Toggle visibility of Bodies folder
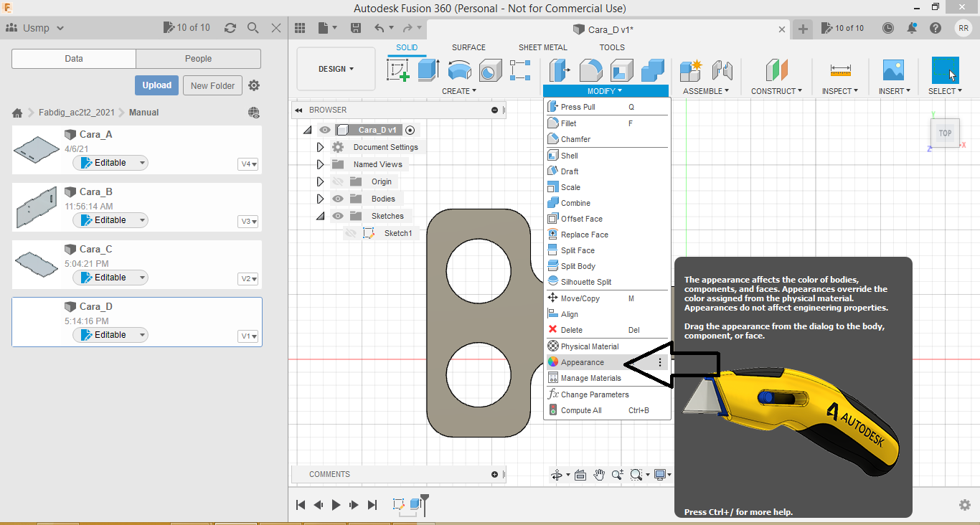Screen dimensions: 980x525 338,199
